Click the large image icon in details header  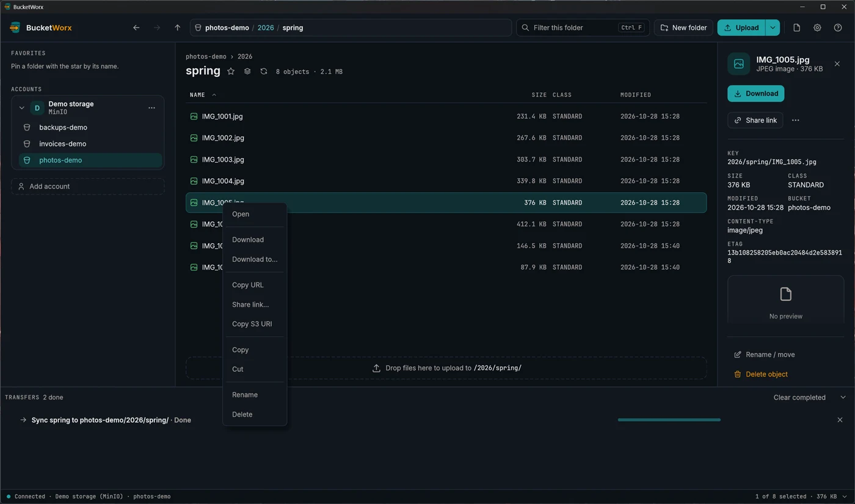tap(738, 63)
